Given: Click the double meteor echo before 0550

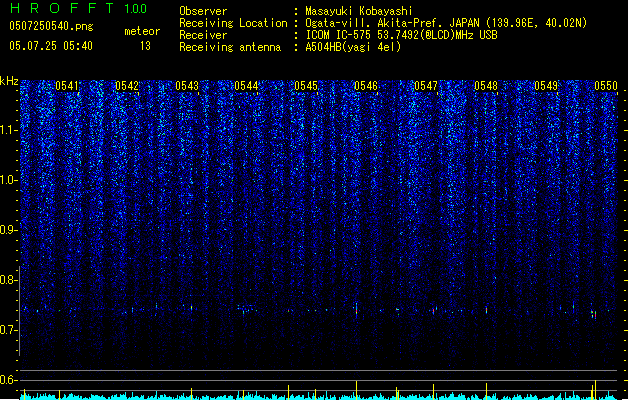Looking at the screenshot, I should click(x=594, y=314).
